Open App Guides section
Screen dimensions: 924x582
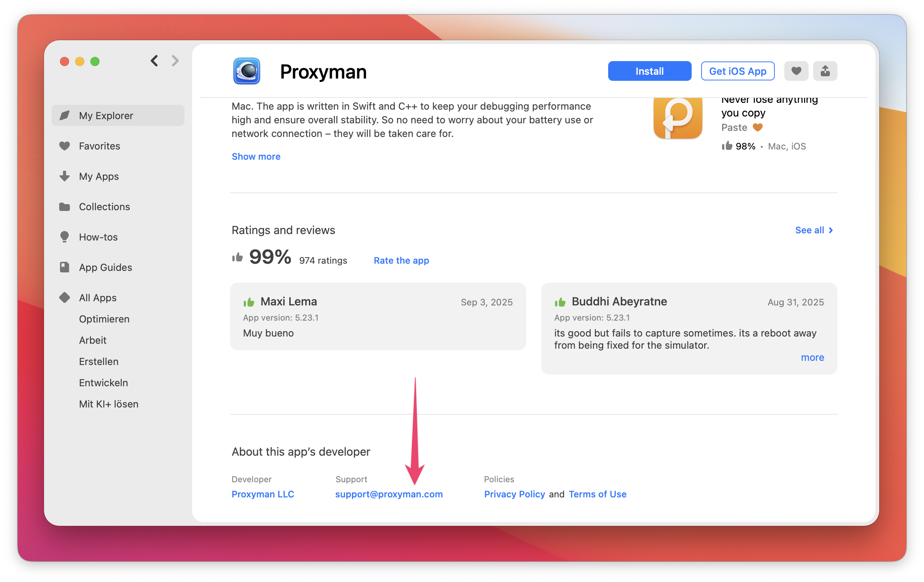[118, 267]
